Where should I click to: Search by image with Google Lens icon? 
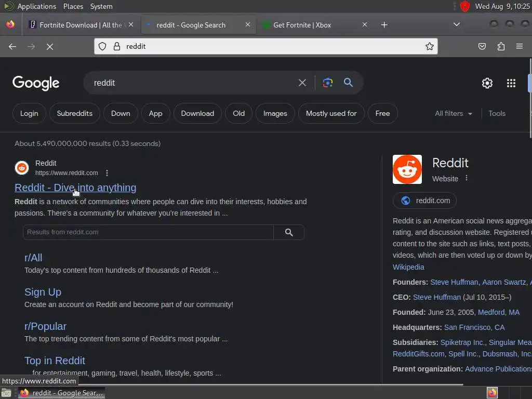[x=327, y=83]
